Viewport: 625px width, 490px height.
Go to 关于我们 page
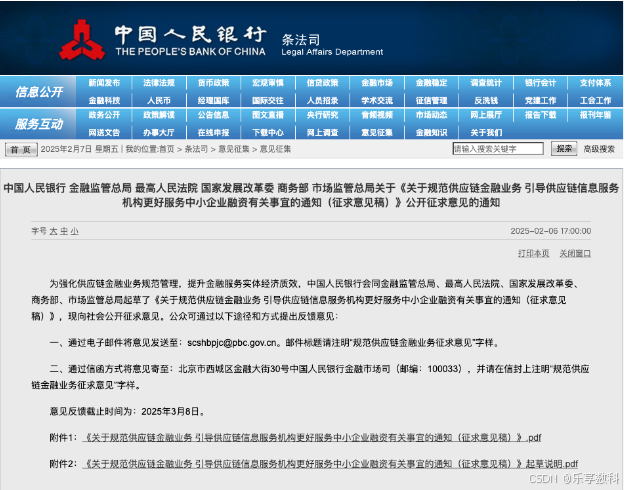coord(486,132)
